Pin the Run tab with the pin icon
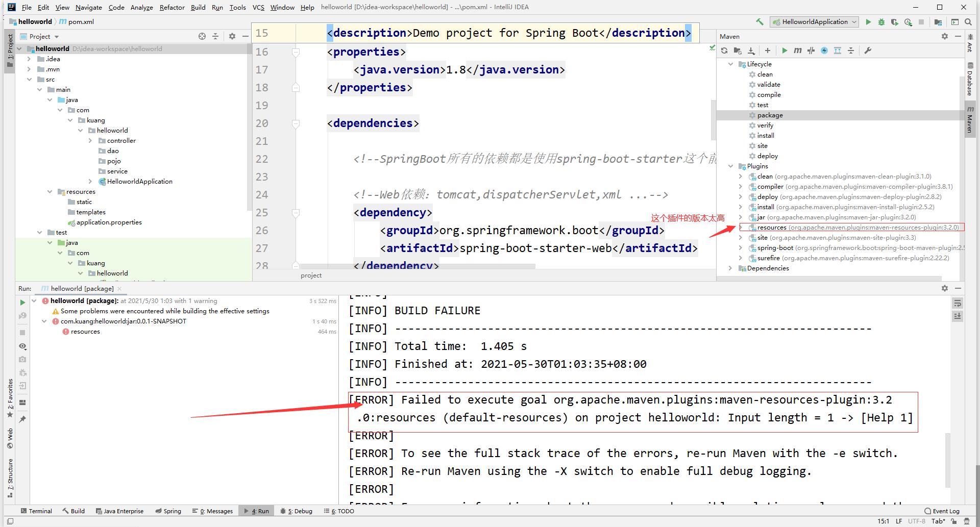980x527 pixels. click(22, 419)
